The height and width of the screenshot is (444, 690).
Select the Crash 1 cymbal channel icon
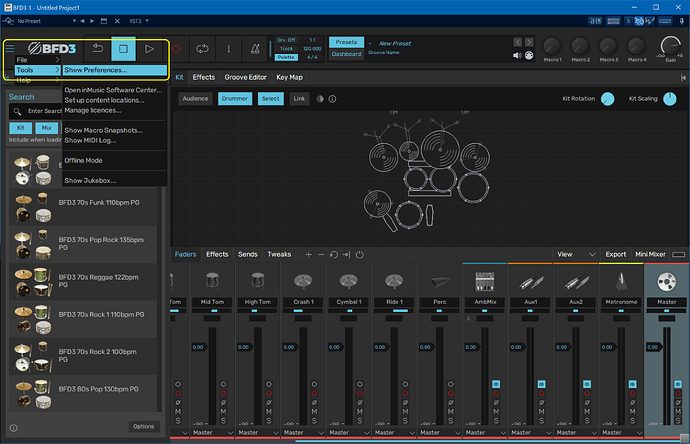click(x=303, y=281)
